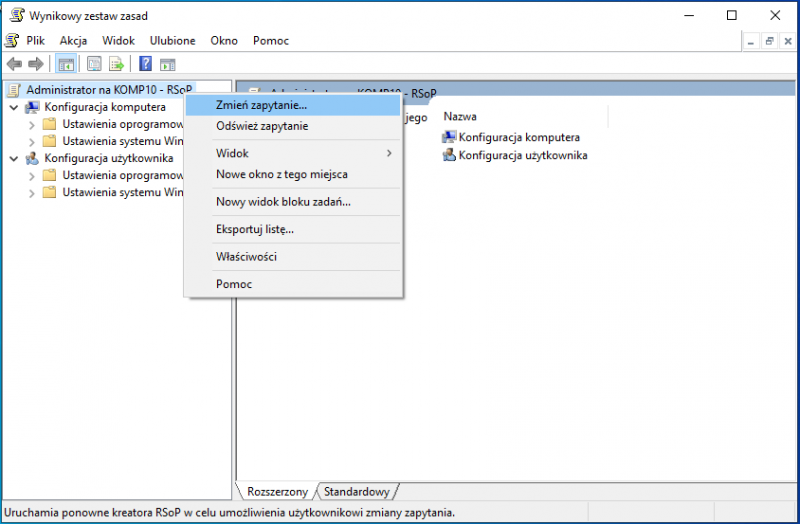Click the Nazwa column header

pos(460,116)
